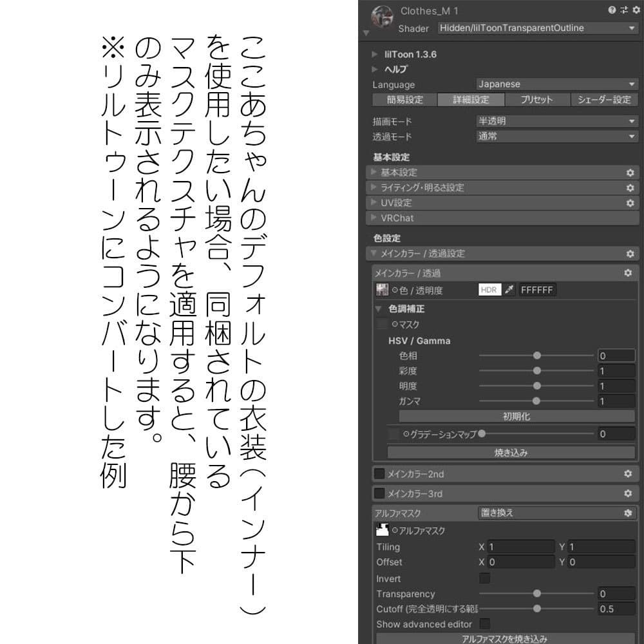
Task: Select the 簡易設定 tab
Action: click(x=405, y=99)
